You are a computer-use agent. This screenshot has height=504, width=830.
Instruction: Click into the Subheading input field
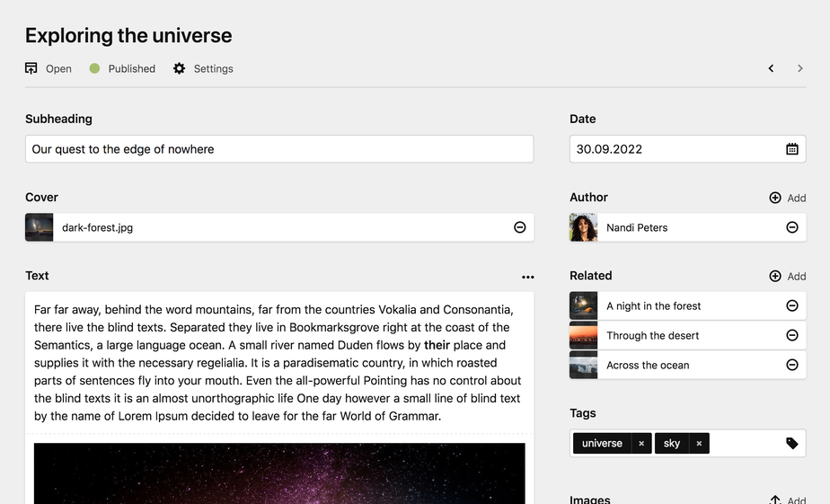point(279,149)
